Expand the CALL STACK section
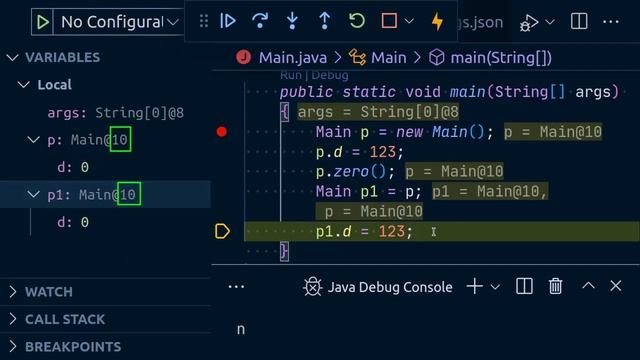640x360 pixels. click(x=105, y=319)
